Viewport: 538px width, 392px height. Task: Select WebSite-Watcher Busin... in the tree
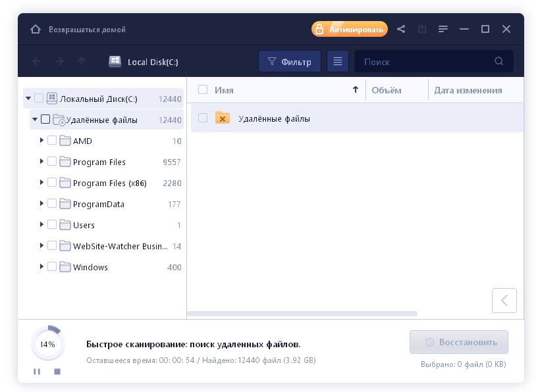(x=121, y=246)
